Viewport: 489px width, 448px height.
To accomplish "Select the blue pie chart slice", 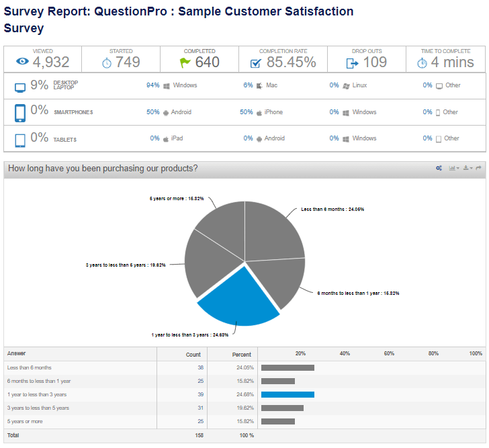I will (235, 296).
